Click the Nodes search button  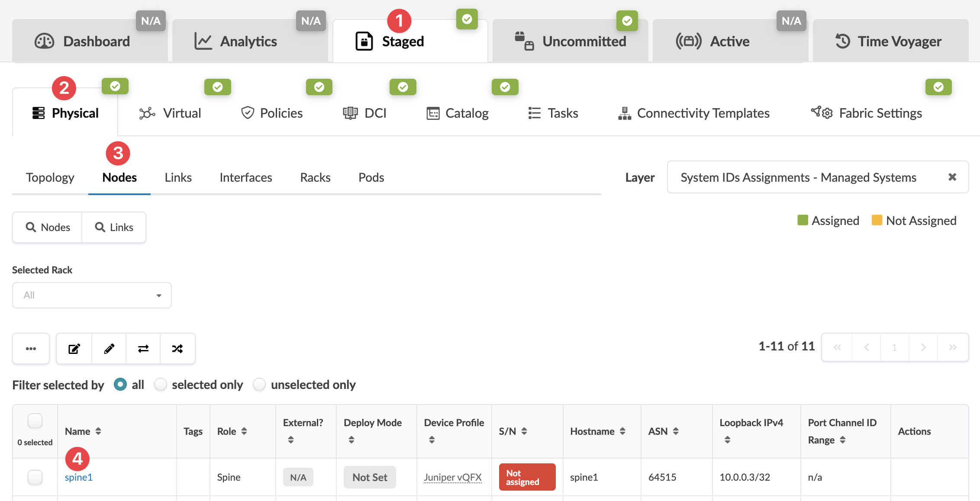(48, 227)
